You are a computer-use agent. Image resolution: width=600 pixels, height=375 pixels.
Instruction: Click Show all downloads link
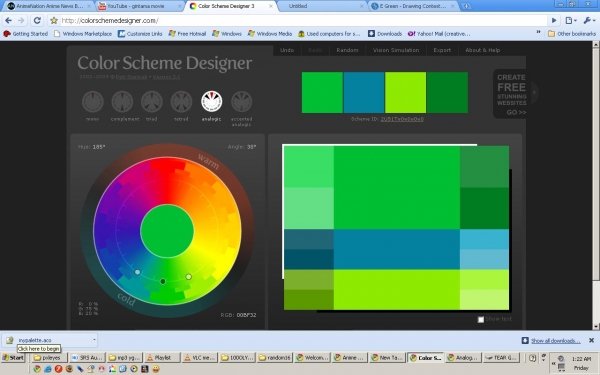[x=555, y=341]
